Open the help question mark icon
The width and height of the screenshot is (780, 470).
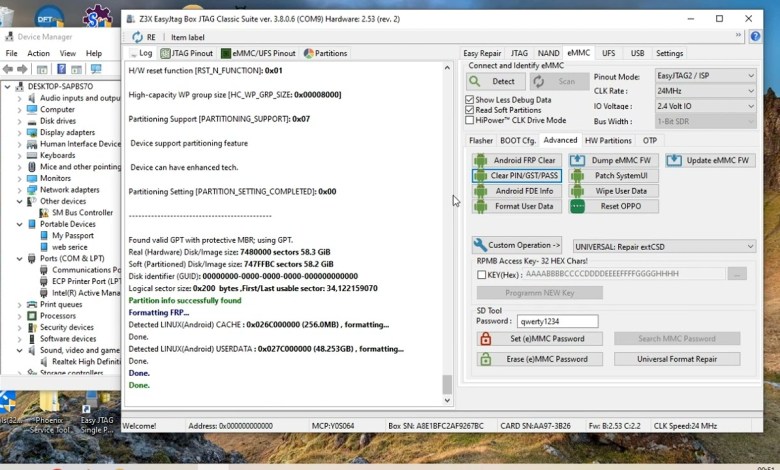[x=755, y=36]
